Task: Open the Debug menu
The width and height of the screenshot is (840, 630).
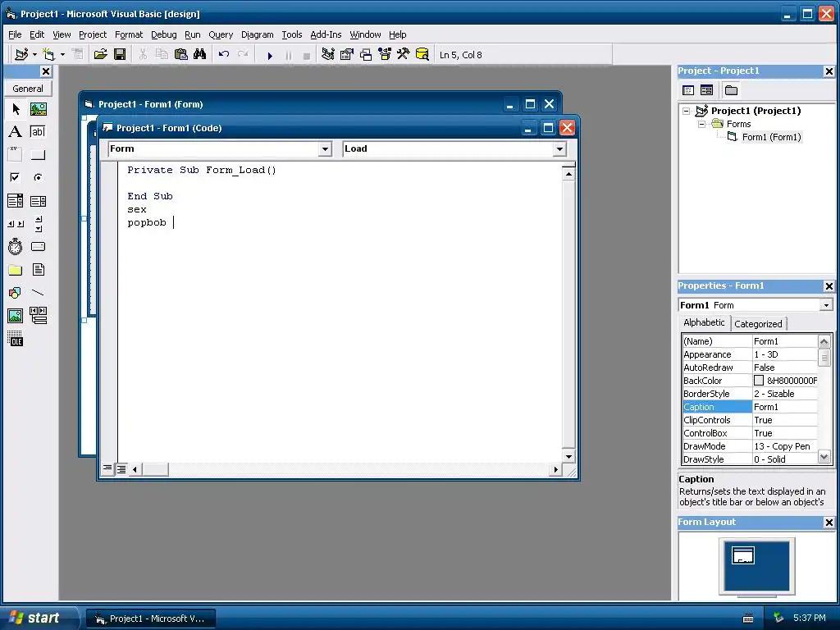Action: [x=164, y=34]
